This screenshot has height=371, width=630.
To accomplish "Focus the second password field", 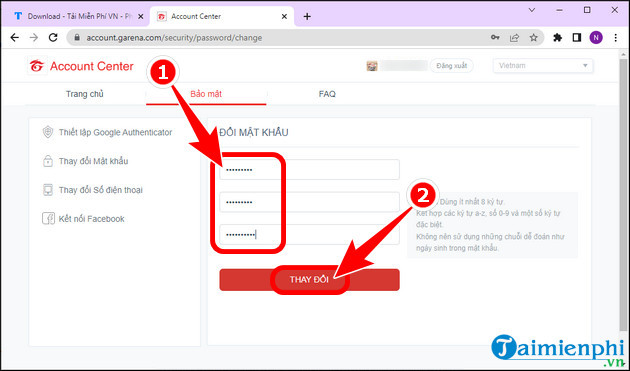I will (309, 202).
